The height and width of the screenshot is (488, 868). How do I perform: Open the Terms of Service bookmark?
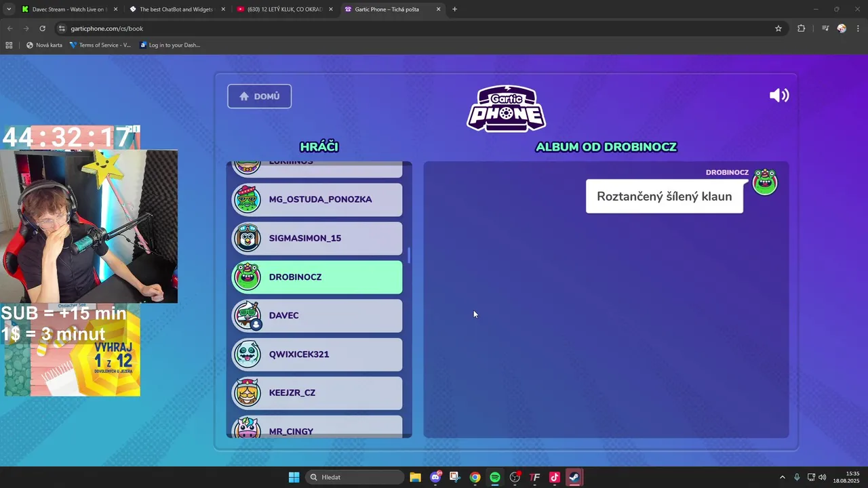(99, 45)
